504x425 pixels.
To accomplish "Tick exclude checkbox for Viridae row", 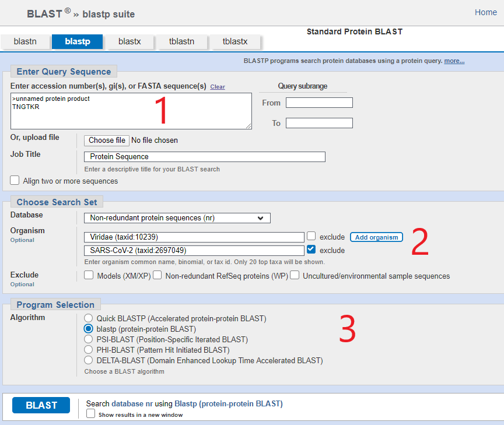I will tap(311, 236).
